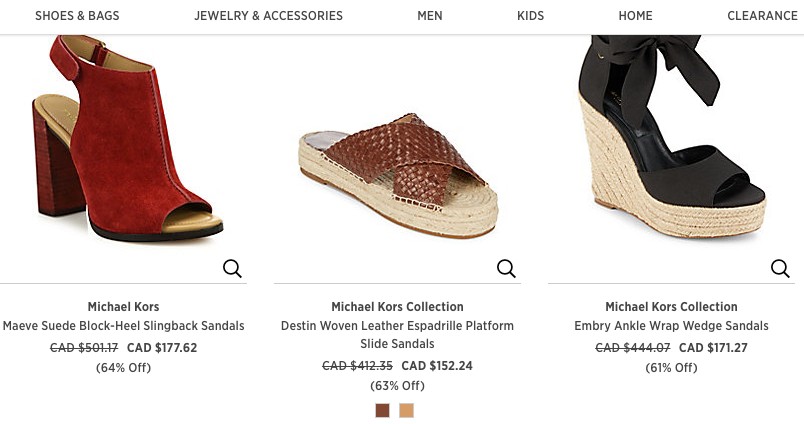
Task: Open the Home category
Action: [x=635, y=16]
